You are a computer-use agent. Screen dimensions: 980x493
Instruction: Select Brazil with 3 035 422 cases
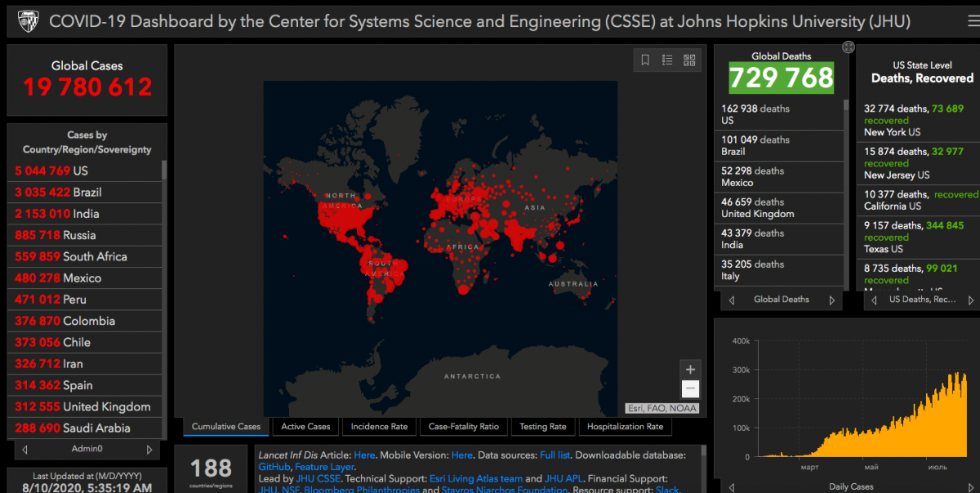pos(85,193)
